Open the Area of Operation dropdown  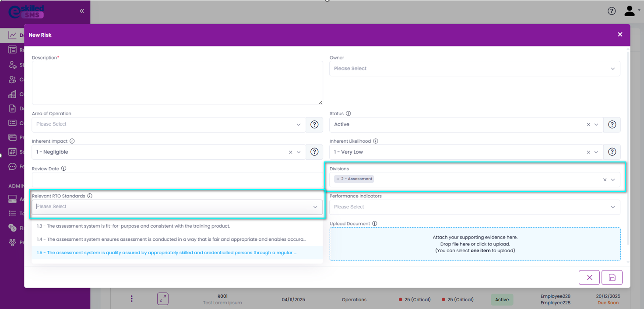pyautogui.click(x=169, y=124)
